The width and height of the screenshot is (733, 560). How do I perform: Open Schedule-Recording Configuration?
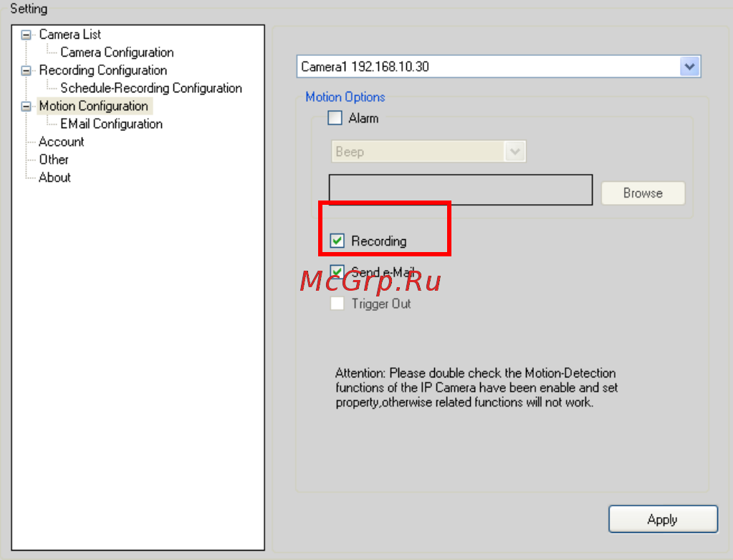click(x=151, y=88)
